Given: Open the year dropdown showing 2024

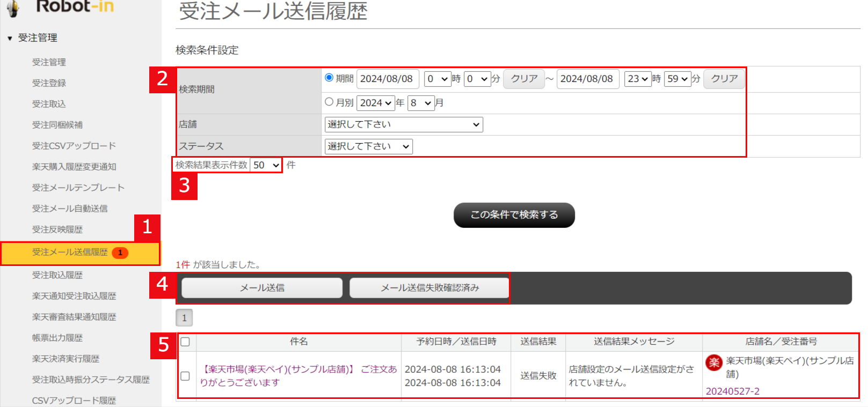Looking at the screenshot, I should 376,103.
